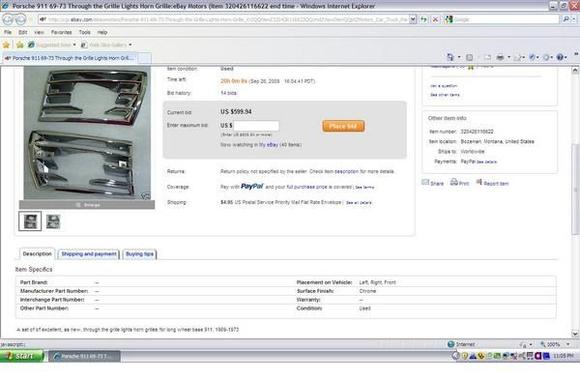Click the vertical scrollbar down arrow
This screenshot has width=580, height=383.
pos(575,334)
